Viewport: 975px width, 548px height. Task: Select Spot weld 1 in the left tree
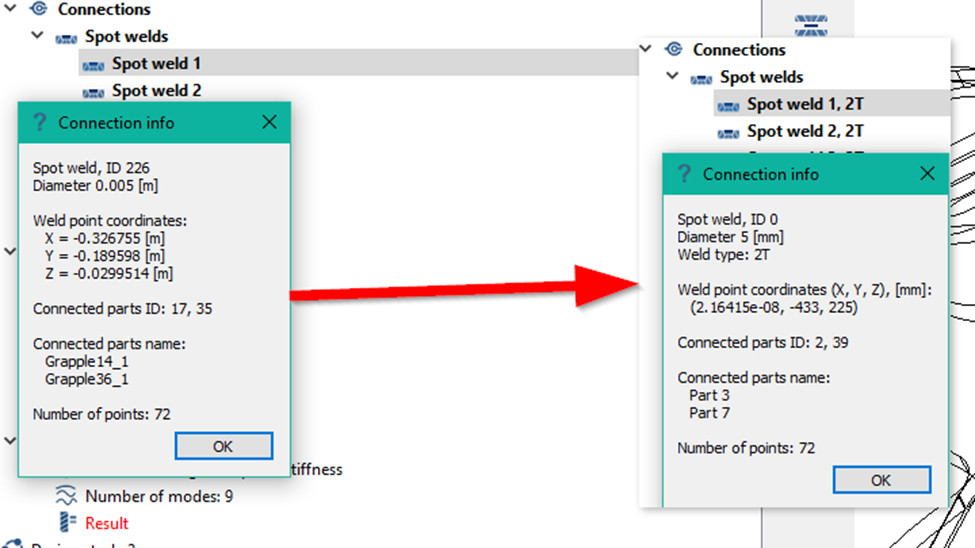156,64
